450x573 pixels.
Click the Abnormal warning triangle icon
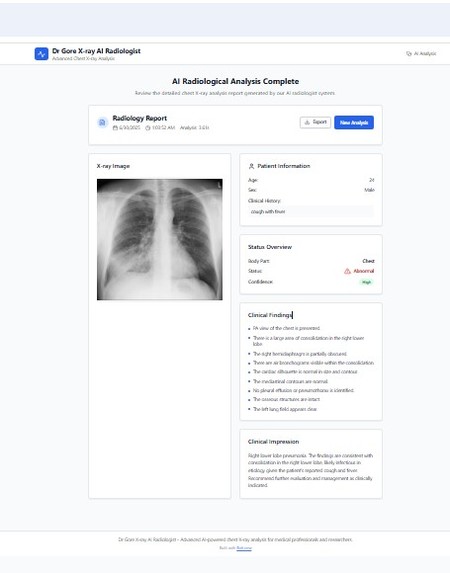point(347,271)
